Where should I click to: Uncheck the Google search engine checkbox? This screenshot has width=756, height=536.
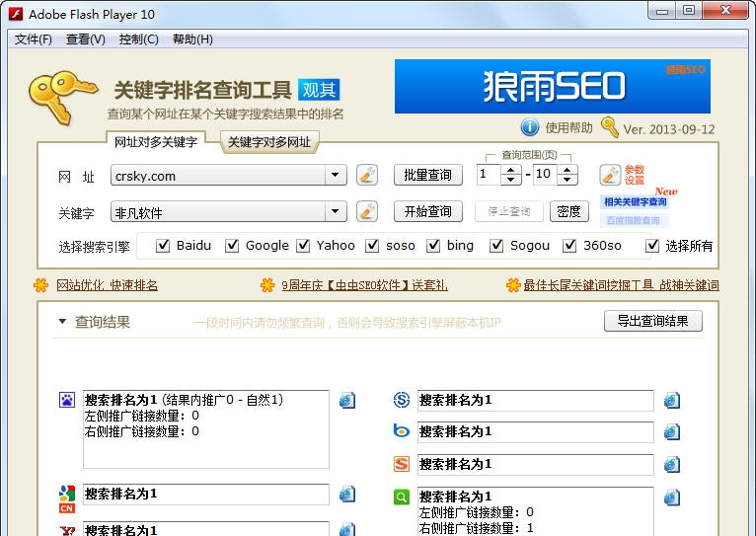[x=232, y=246]
